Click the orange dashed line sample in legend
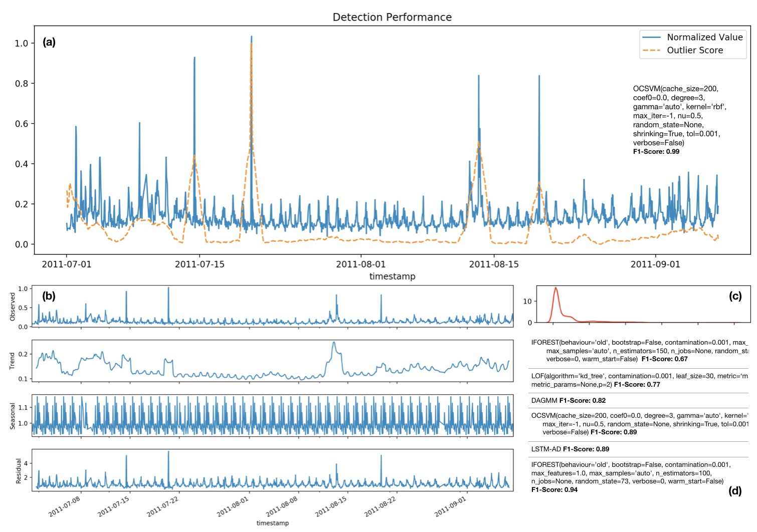The height and width of the screenshot is (532, 757). 652,50
